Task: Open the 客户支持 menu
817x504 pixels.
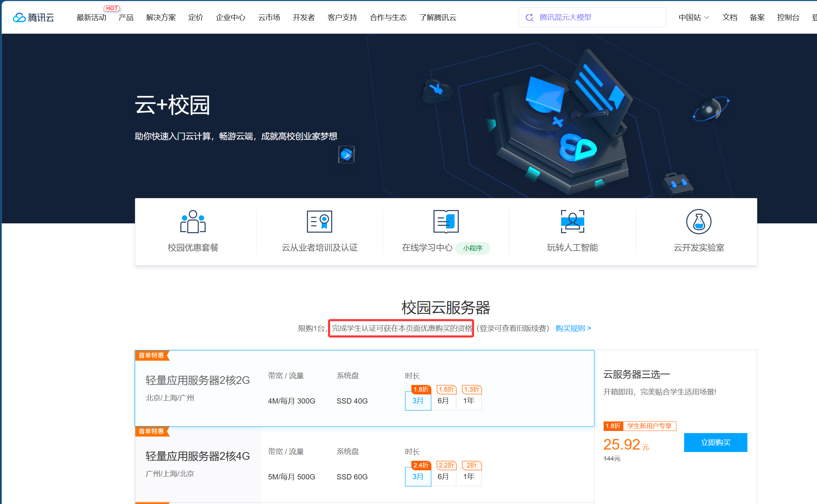Action: (x=342, y=18)
